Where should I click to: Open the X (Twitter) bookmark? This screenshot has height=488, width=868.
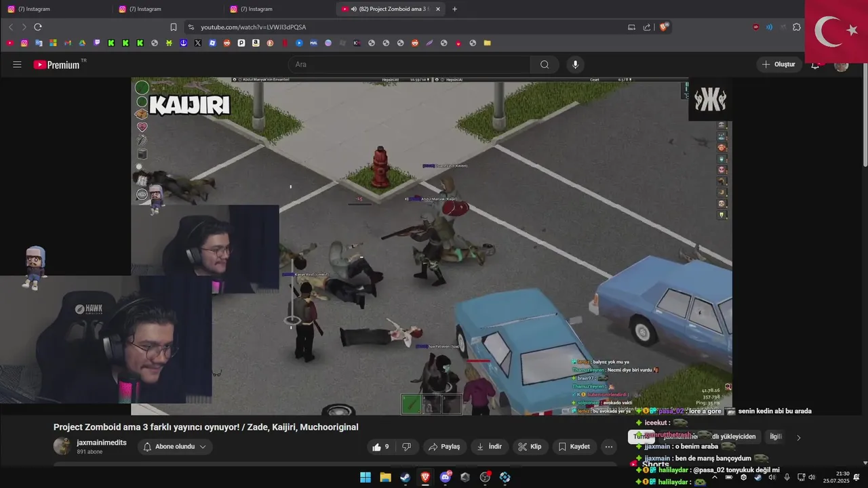click(198, 43)
